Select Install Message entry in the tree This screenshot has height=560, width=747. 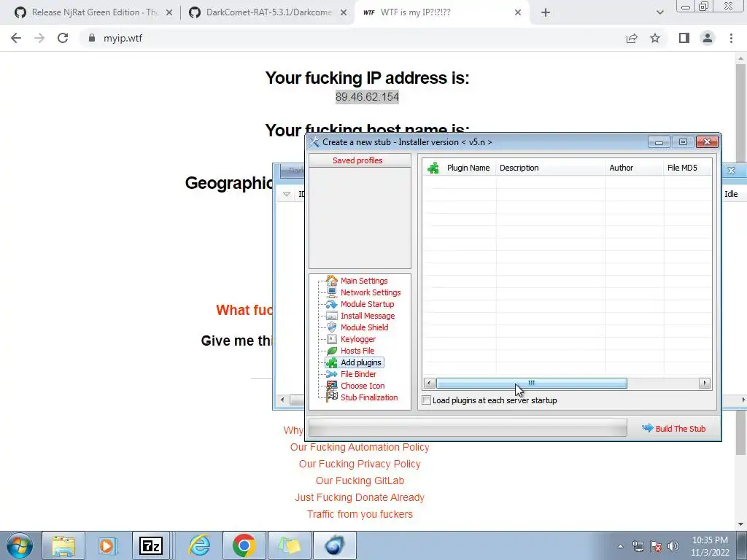click(x=368, y=316)
